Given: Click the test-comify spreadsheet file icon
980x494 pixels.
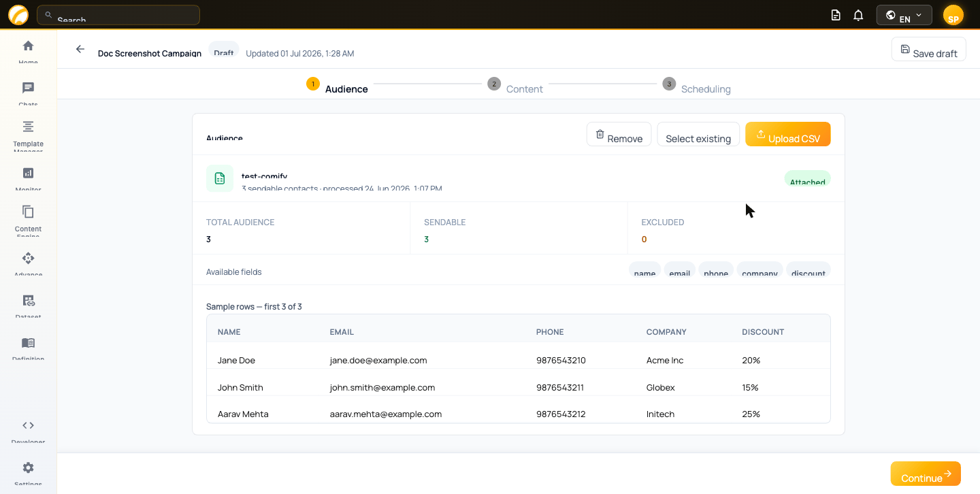Looking at the screenshot, I should pos(220,178).
